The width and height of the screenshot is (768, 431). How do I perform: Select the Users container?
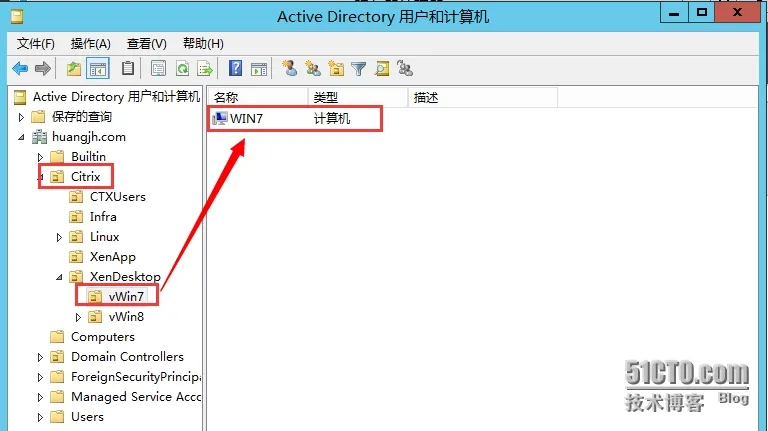pos(87,417)
